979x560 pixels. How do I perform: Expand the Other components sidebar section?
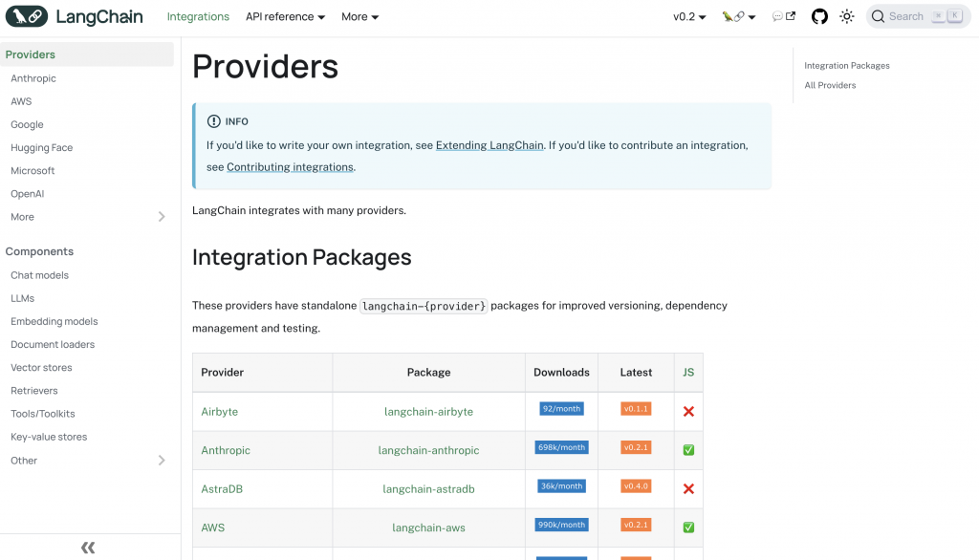click(162, 461)
